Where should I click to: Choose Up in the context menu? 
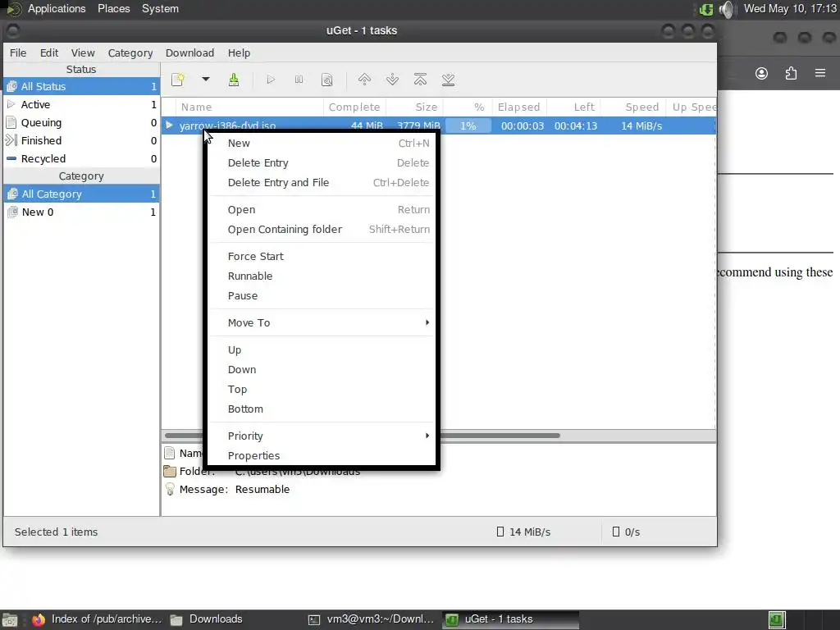(322, 349)
